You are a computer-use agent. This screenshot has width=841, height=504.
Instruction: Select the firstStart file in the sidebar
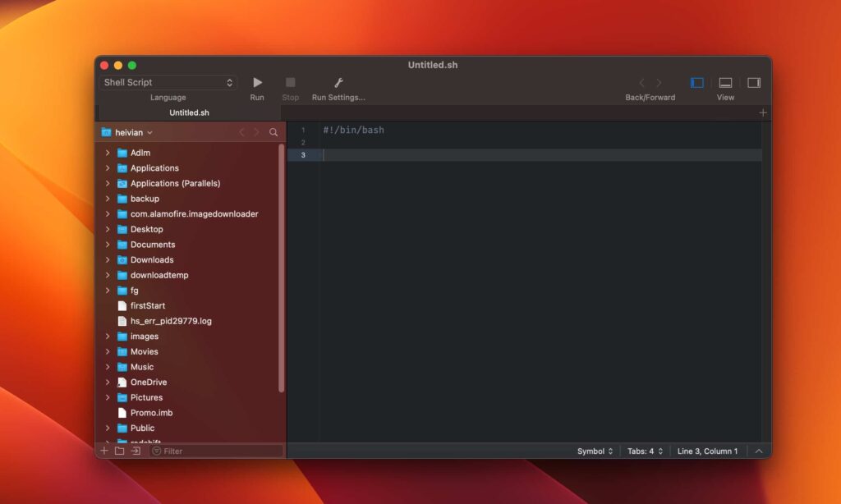[148, 305]
